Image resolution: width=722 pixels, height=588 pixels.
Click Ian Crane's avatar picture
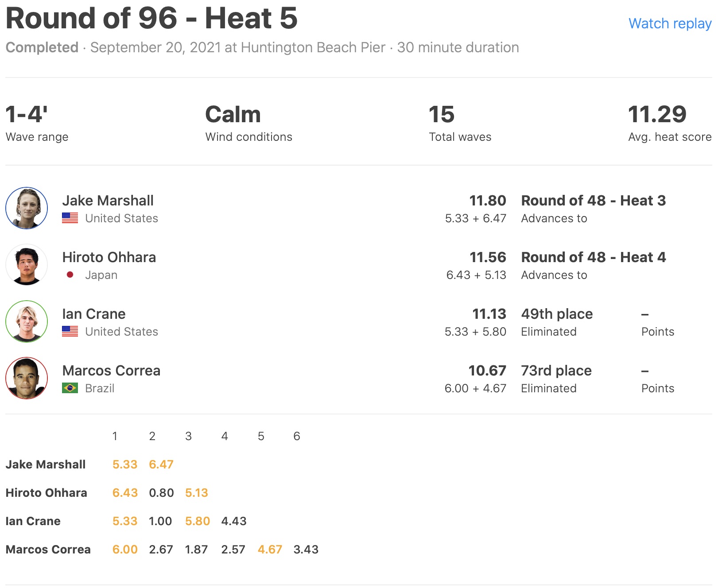point(27,321)
